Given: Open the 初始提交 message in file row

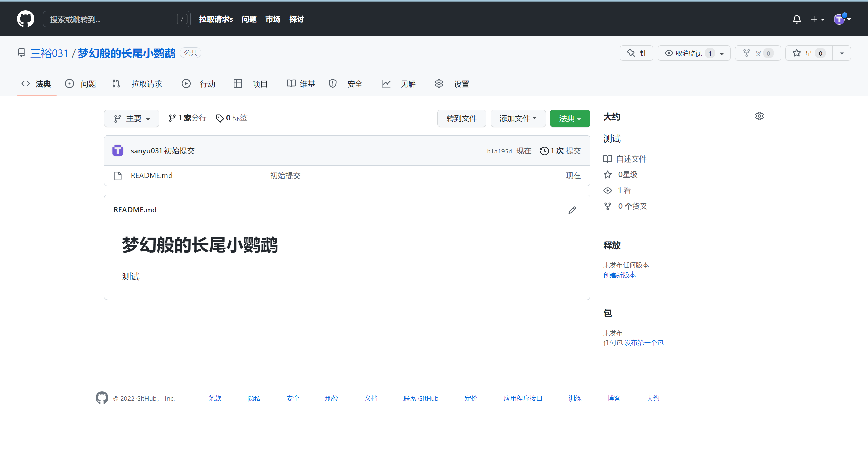Looking at the screenshot, I should pos(285,176).
